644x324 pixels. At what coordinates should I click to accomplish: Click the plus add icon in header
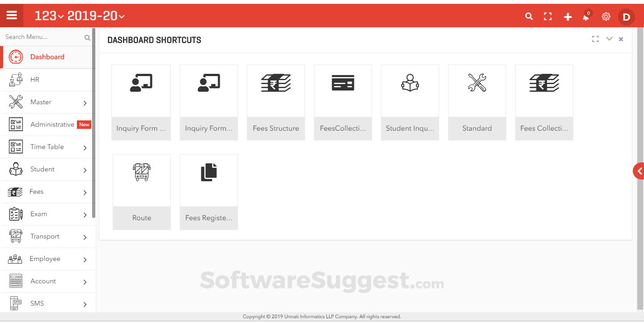click(x=568, y=17)
